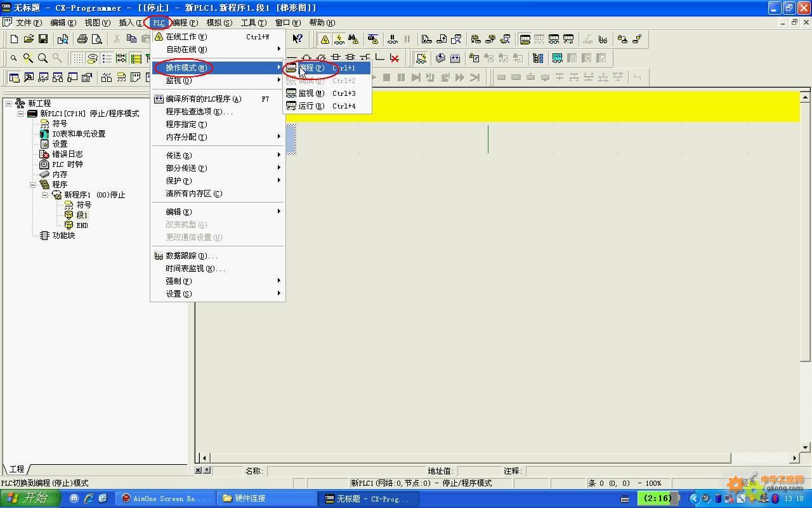This screenshot has height=508, width=812.
Task: Click the Internet Explorer quick launch icon
Action: (x=89, y=498)
